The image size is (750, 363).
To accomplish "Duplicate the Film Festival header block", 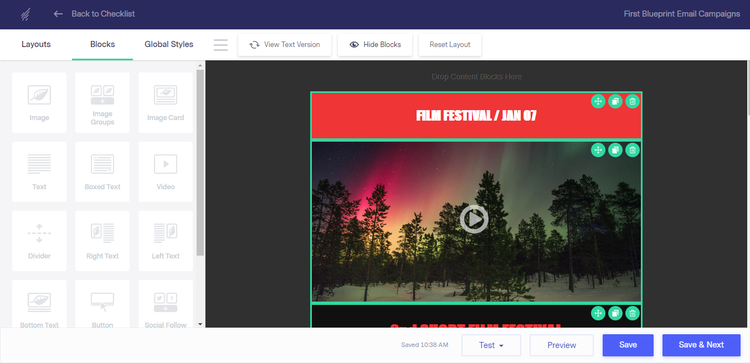I will (615, 101).
